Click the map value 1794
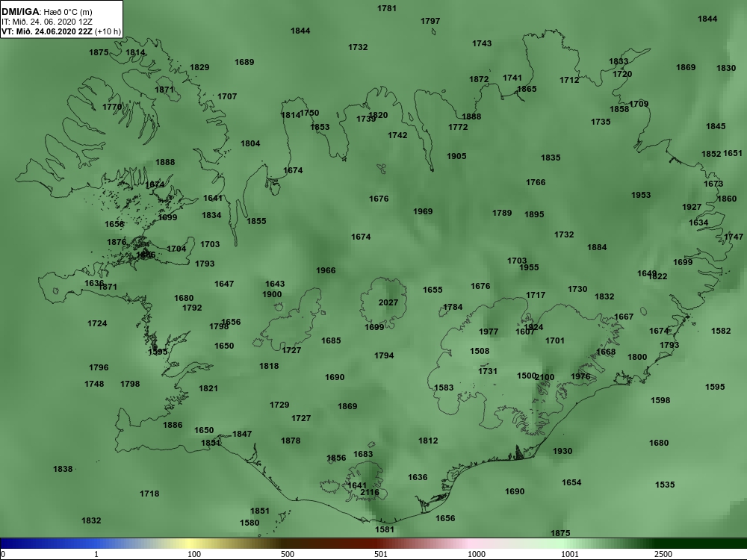This screenshot has height=560, width=747. [x=384, y=355]
